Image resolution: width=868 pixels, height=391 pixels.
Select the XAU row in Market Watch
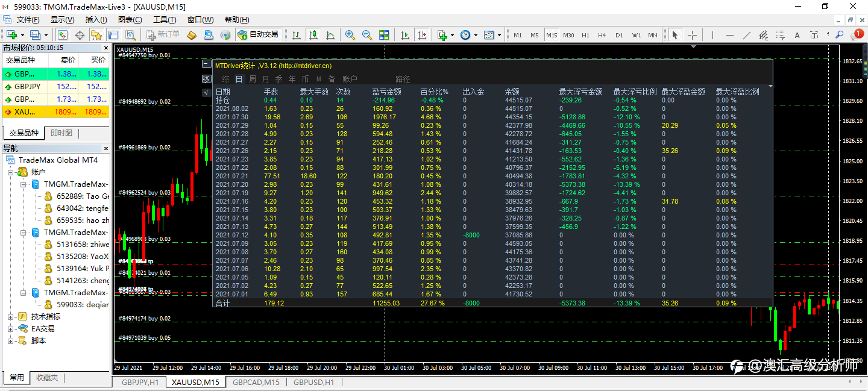(x=57, y=112)
